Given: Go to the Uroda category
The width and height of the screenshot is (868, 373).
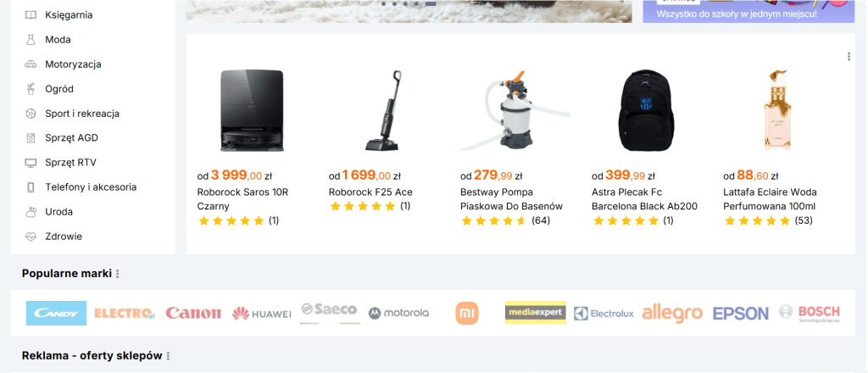Looking at the screenshot, I should pos(58,211).
